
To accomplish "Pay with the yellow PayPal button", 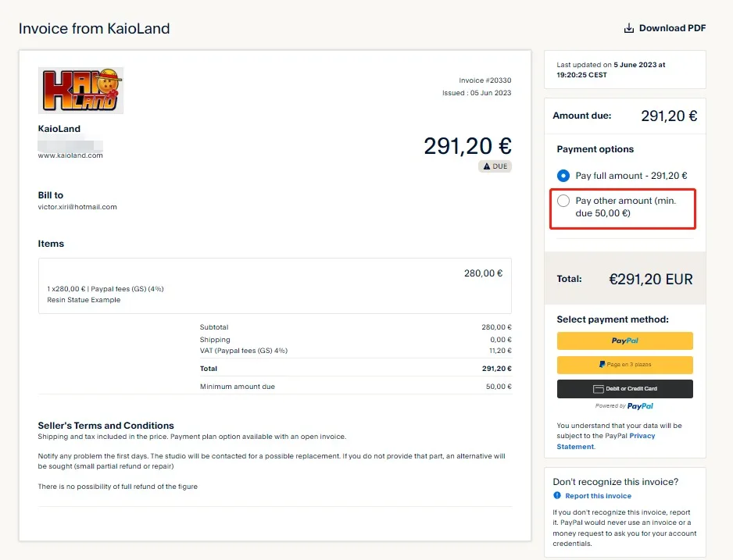I will [624, 341].
